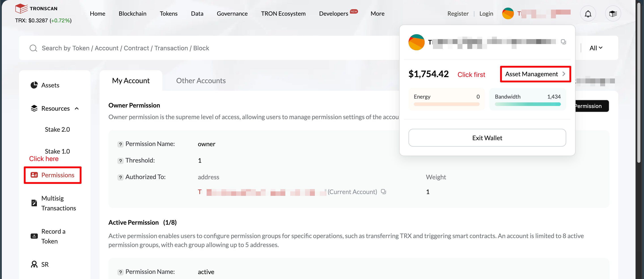Open the Governance menu

tap(232, 13)
